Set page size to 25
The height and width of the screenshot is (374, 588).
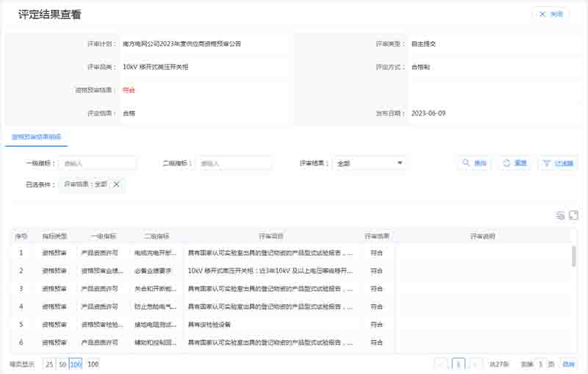pyautogui.click(x=49, y=364)
